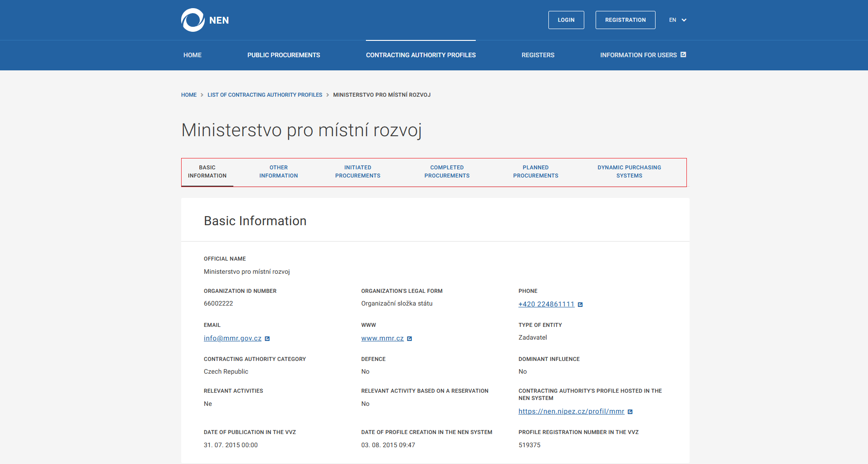Click the organization ID number 66002222
Image resolution: width=868 pixels, height=464 pixels.
pyautogui.click(x=218, y=303)
